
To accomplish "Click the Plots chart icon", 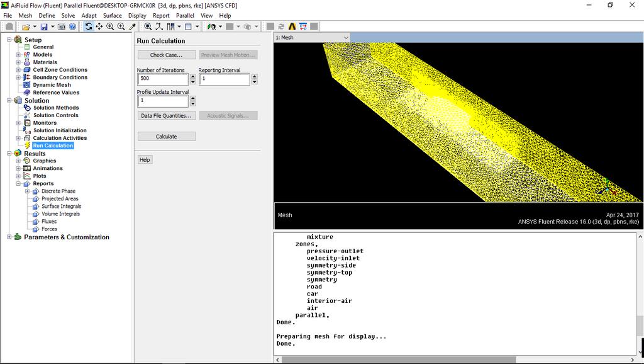I will click(27, 176).
